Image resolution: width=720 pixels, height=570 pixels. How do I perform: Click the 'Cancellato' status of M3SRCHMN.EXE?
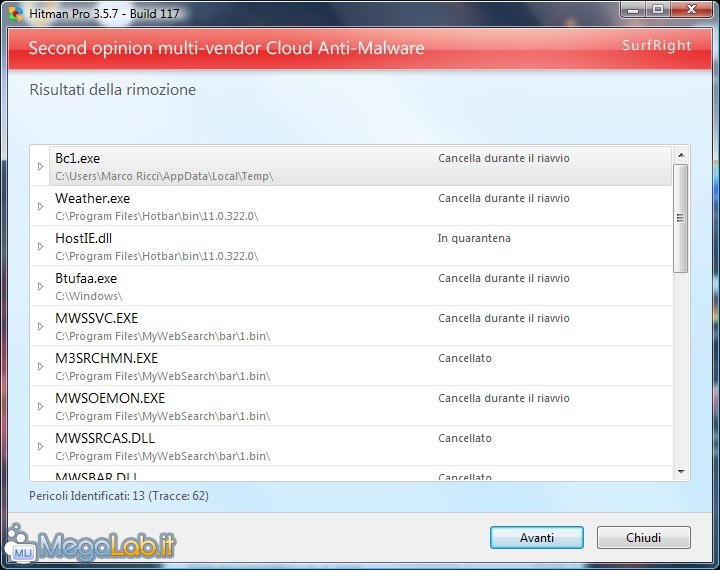(465, 358)
